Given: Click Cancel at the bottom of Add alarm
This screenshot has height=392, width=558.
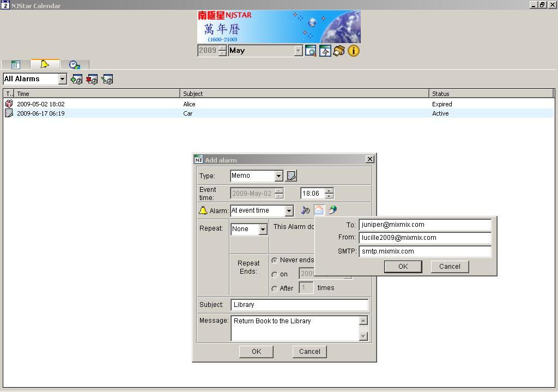Looking at the screenshot, I should (310, 352).
